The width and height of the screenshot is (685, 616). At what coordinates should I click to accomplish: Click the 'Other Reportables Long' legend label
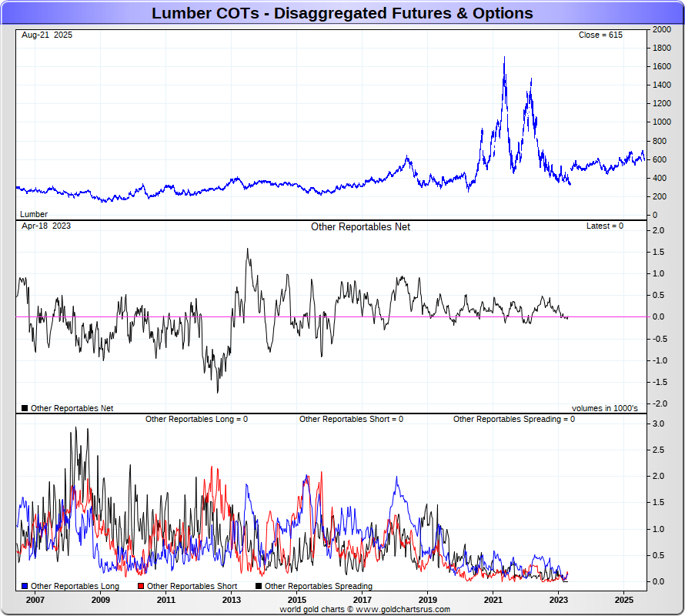pos(75,586)
